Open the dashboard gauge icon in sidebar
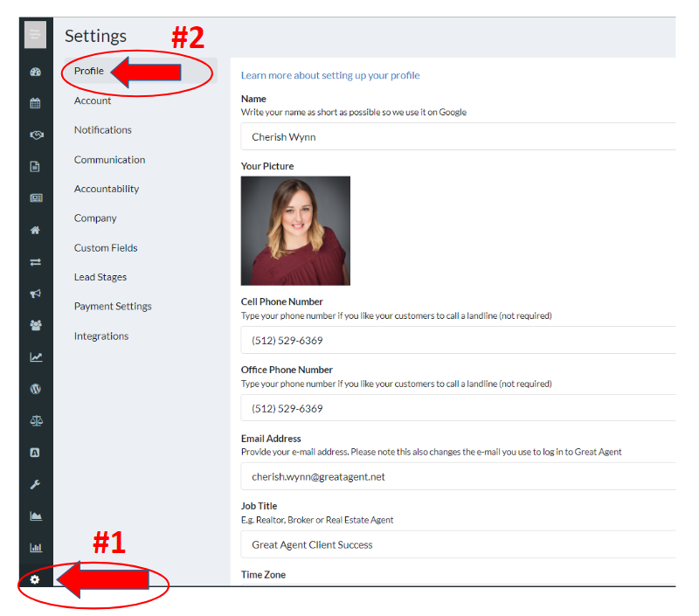The height and width of the screenshot is (616, 699). click(x=36, y=72)
